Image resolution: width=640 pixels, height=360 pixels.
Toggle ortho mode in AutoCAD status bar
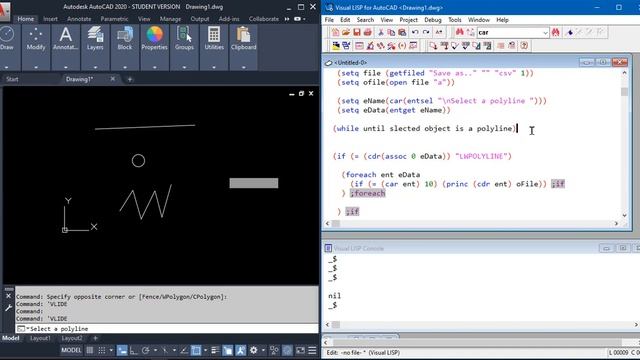click(x=134, y=350)
